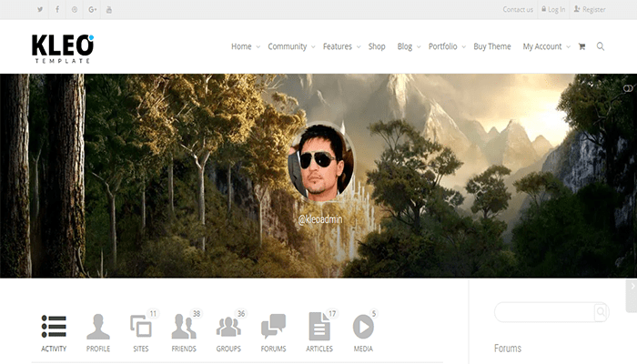Open the Features menu item
This screenshot has width=637, height=364.
point(338,46)
